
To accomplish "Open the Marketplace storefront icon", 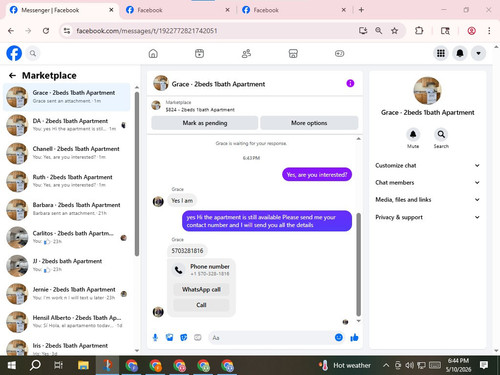I will tap(293, 53).
